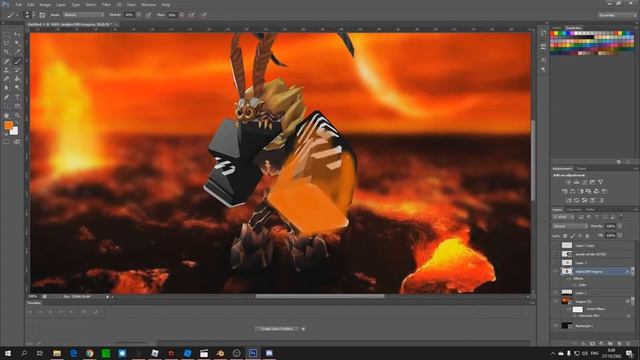Select the Clone Stamp tool
This screenshot has height=360, width=640.
(x=7, y=70)
